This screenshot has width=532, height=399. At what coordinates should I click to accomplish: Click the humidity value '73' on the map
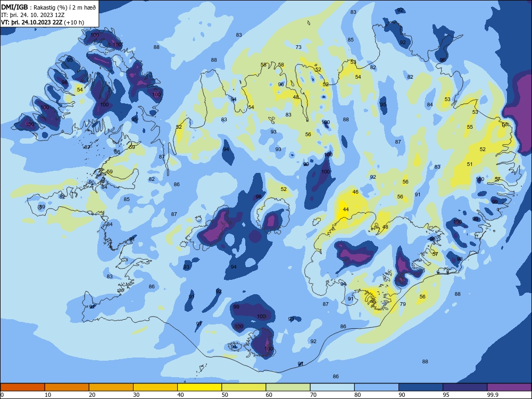tap(298, 47)
